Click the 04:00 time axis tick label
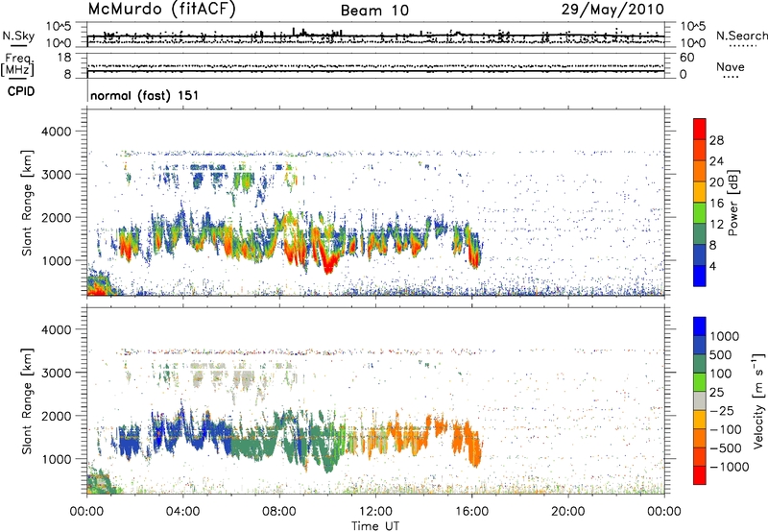 tap(183, 512)
